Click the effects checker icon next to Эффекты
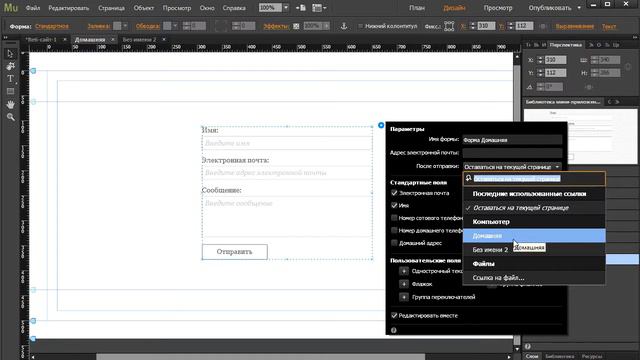Image resolution: width=640 pixels, height=360 pixels. pos(296,26)
